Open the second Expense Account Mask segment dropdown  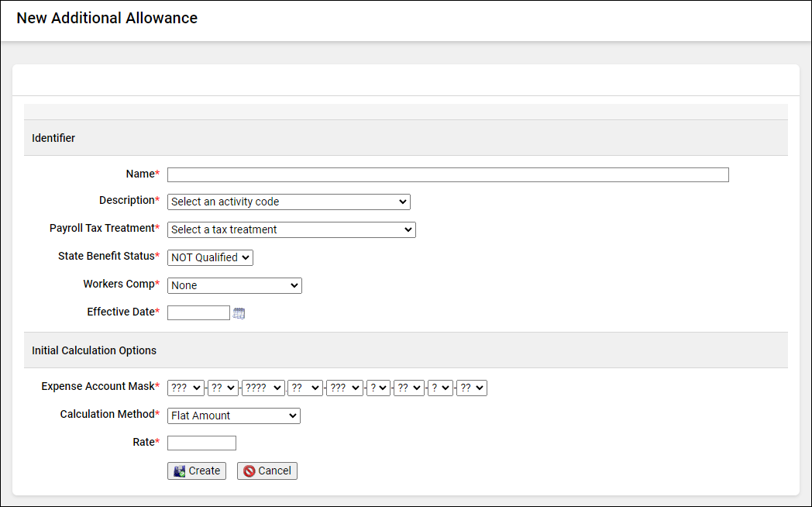[x=223, y=388]
